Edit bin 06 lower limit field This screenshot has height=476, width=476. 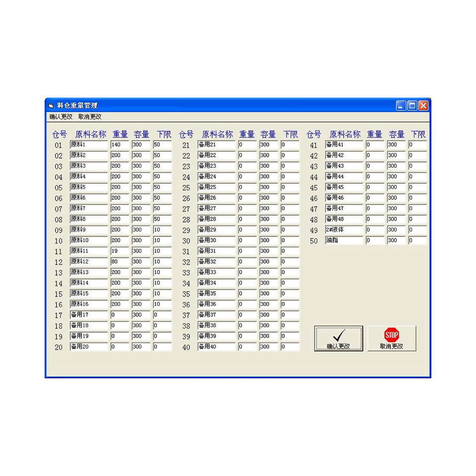tap(163, 198)
